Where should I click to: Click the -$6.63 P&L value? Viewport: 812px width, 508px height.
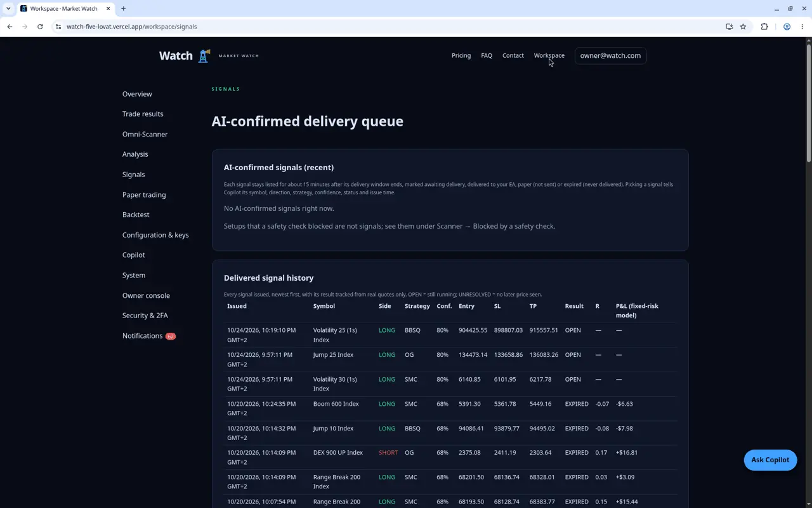pyautogui.click(x=624, y=404)
